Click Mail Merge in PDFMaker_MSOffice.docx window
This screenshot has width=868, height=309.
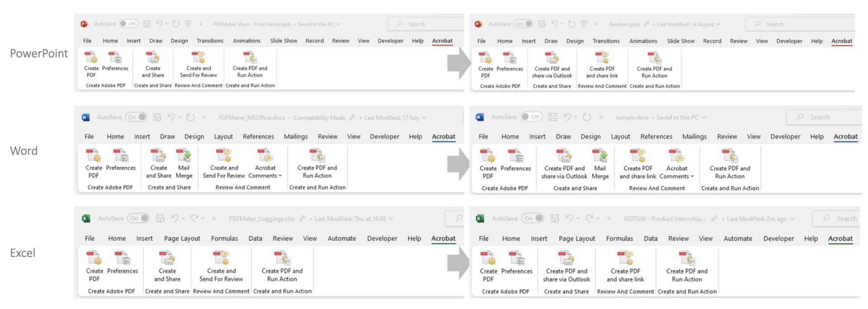click(x=184, y=164)
